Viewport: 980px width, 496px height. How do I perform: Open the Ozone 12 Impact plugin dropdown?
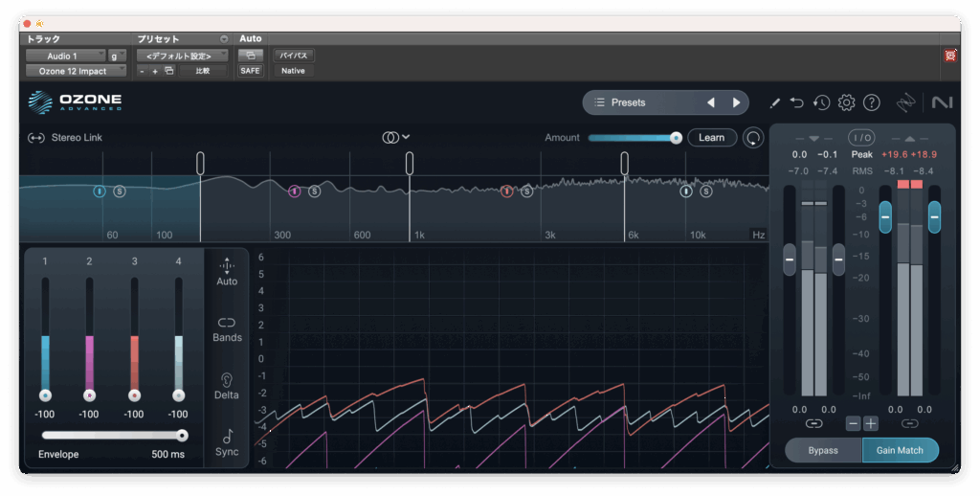[x=76, y=71]
